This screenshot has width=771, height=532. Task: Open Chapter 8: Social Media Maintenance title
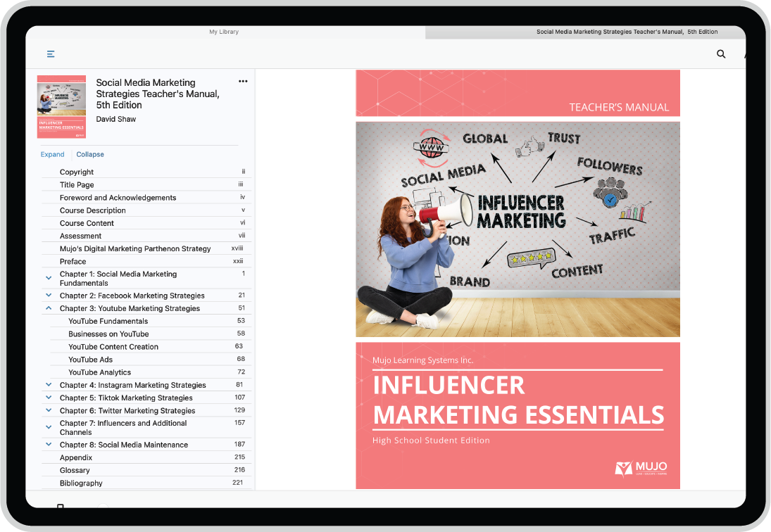tap(124, 445)
